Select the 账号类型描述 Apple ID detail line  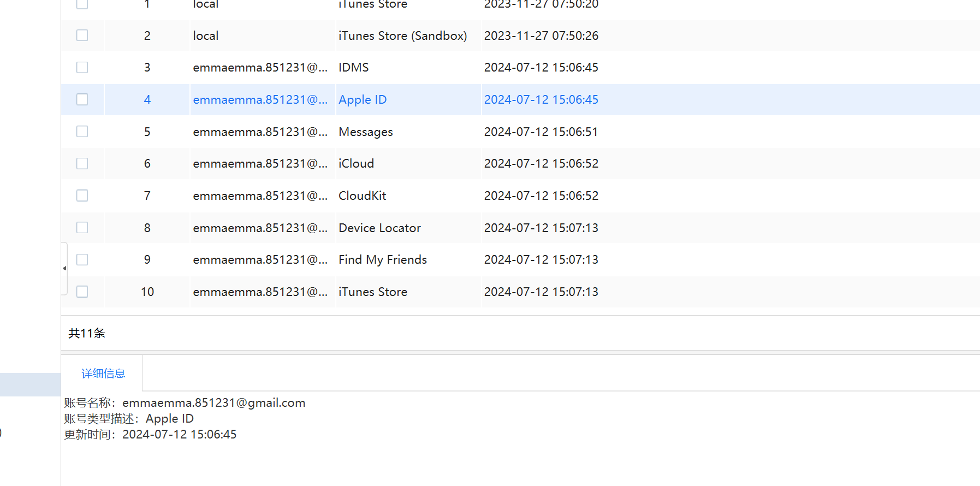pyautogui.click(x=129, y=418)
